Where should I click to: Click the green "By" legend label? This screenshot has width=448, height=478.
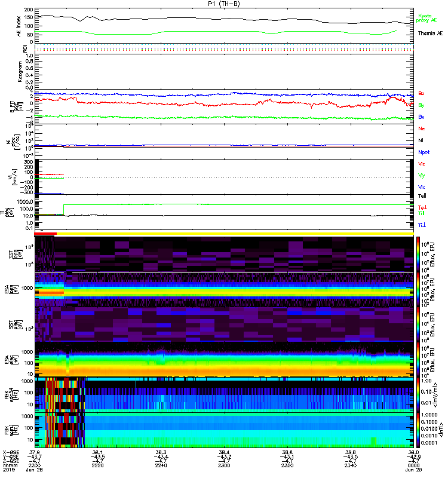point(421,105)
